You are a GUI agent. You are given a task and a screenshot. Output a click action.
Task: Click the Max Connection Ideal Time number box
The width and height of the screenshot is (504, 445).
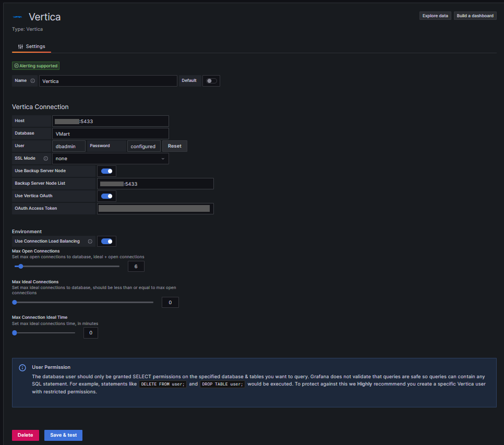pos(91,333)
